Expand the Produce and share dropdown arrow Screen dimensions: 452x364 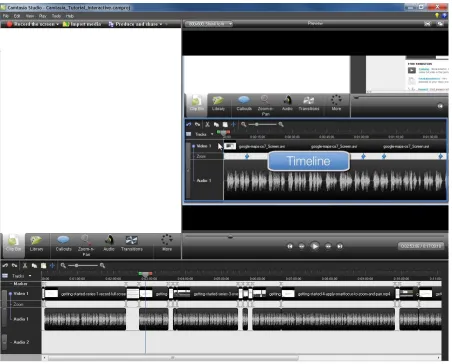tap(161, 24)
